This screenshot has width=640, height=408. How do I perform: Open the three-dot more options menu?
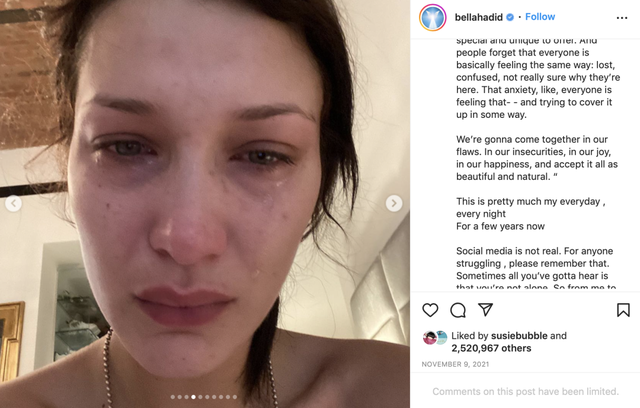(x=622, y=18)
